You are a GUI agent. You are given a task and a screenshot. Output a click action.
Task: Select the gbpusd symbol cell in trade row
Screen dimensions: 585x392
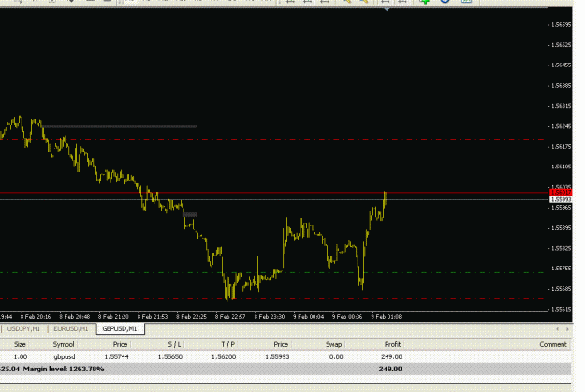[65, 356]
